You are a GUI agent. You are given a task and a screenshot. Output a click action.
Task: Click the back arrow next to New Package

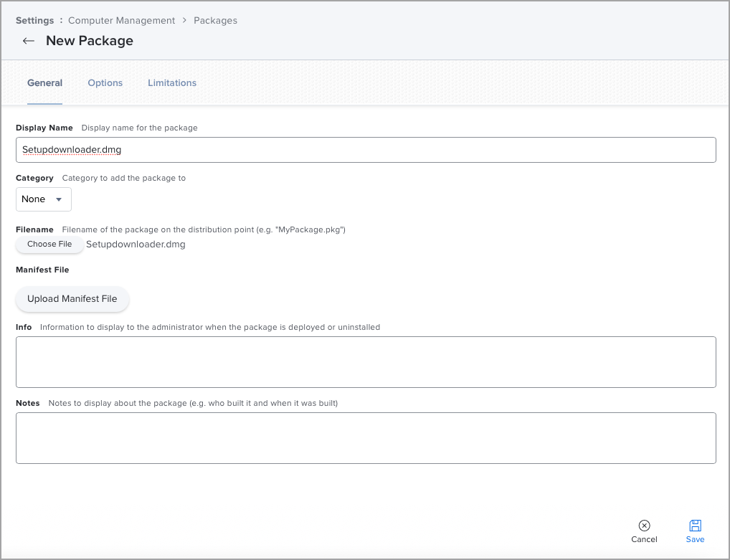tap(28, 41)
